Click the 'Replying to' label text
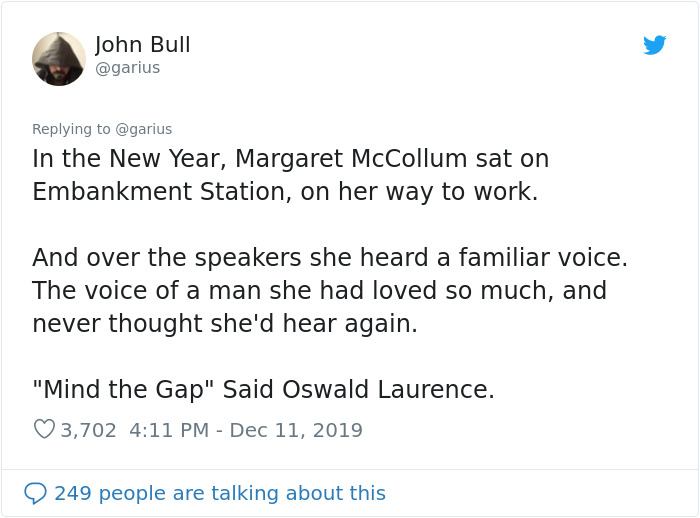Screen dimensions: 700x518 [71, 129]
